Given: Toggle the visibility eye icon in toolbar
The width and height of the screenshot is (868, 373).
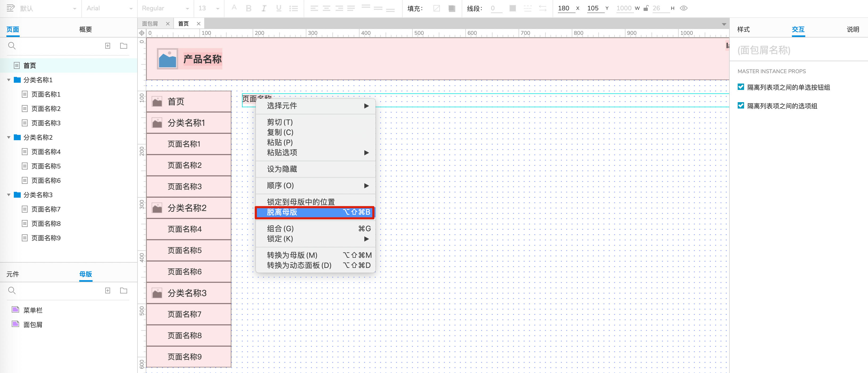Looking at the screenshot, I should coord(683,8).
